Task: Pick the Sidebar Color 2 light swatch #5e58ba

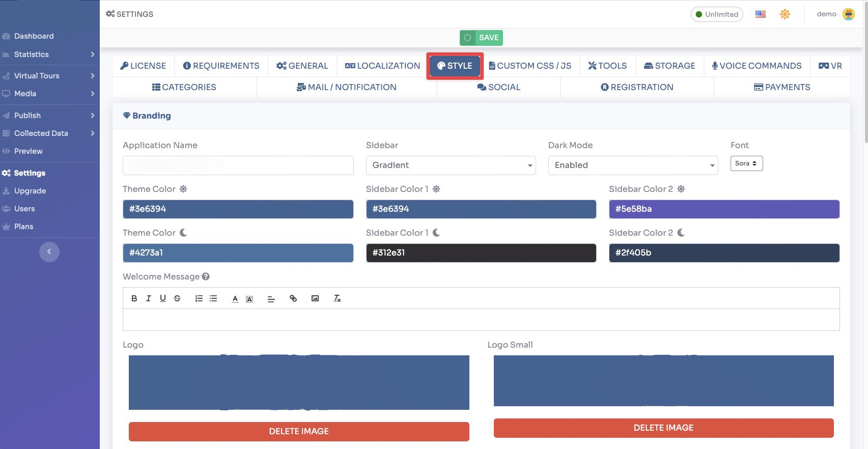Action: [x=724, y=209]
